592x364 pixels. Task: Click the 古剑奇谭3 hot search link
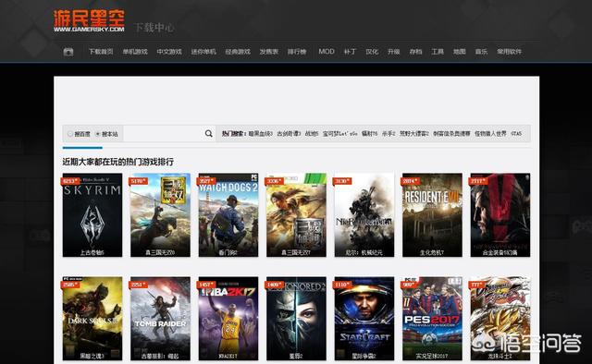(x=289, y=134)
